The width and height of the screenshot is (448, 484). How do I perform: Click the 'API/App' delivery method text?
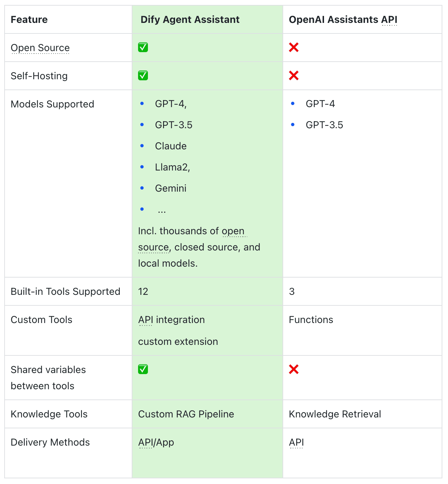(156, 442)
